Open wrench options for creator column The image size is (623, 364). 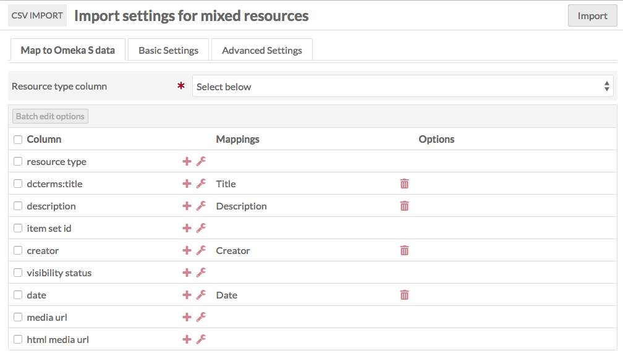point(201,250)
